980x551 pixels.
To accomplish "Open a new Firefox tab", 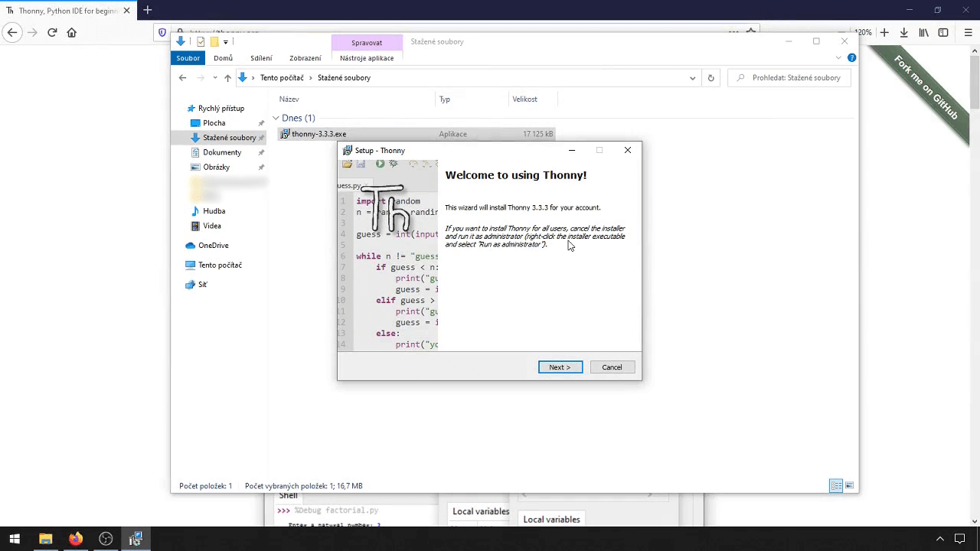I will (147, 10).
